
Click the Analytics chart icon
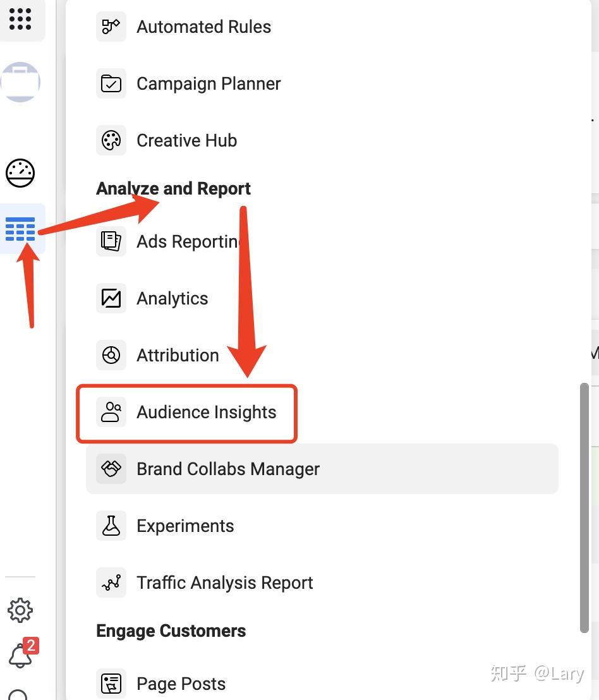(x=111, y=298)
